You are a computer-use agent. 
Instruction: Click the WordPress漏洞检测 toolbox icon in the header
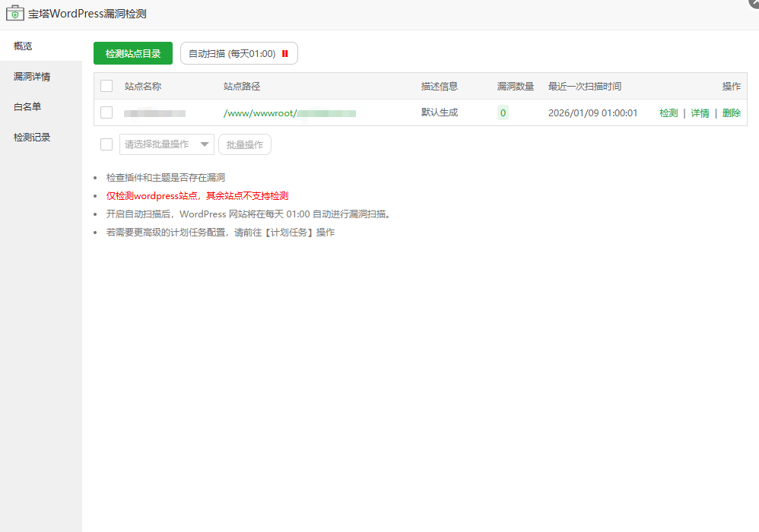click(x=15, y=13)
